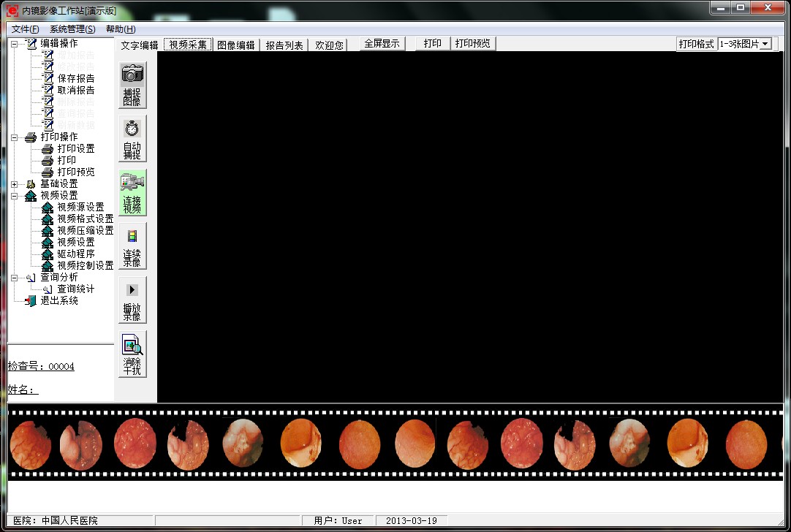
Task: Click the 连接视频 connect video icon
Action: 132,183
